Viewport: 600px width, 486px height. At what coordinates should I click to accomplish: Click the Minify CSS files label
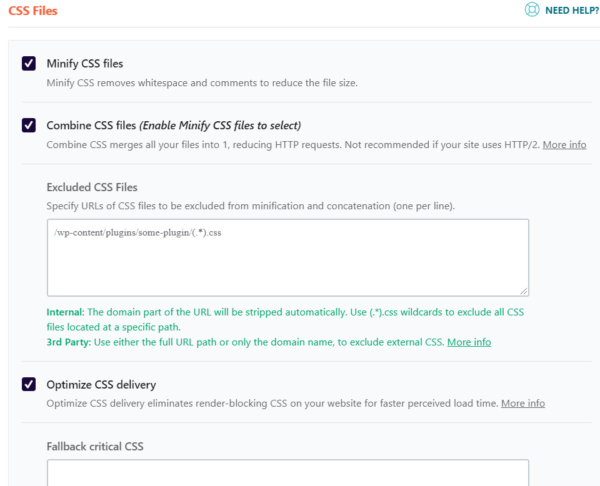click(x=85, y=64)
